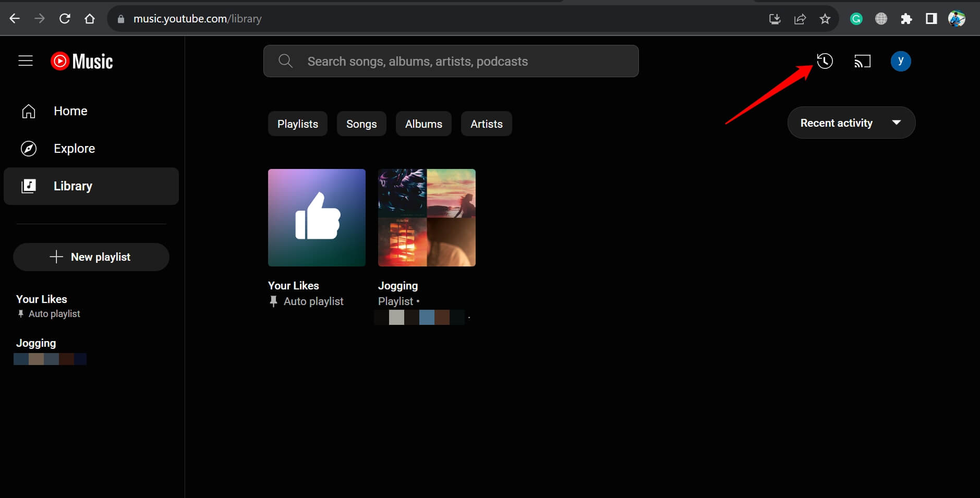Open the Grammarly extension icon
The width and height of the screenshot is (980, 498).
click(856, 18)
